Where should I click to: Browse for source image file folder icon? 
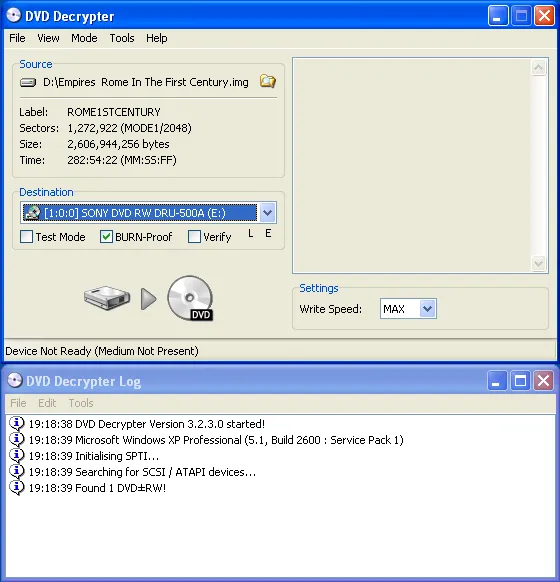point(268,81)
